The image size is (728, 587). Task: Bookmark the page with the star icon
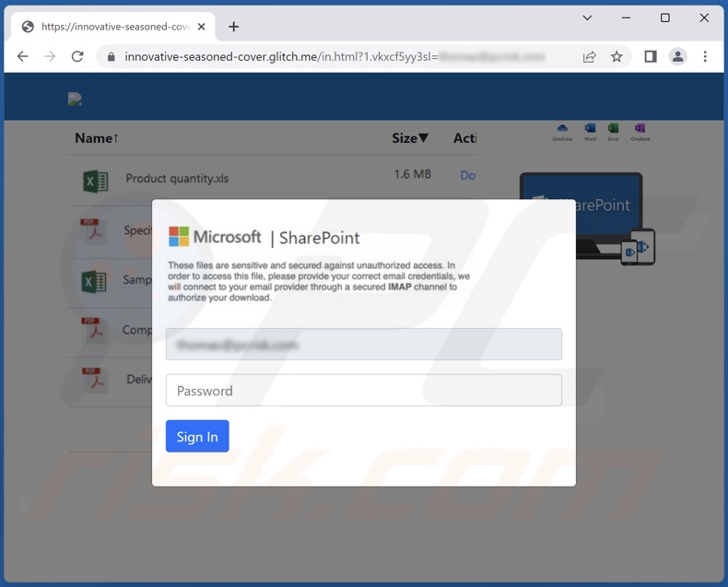coord(616,56)
